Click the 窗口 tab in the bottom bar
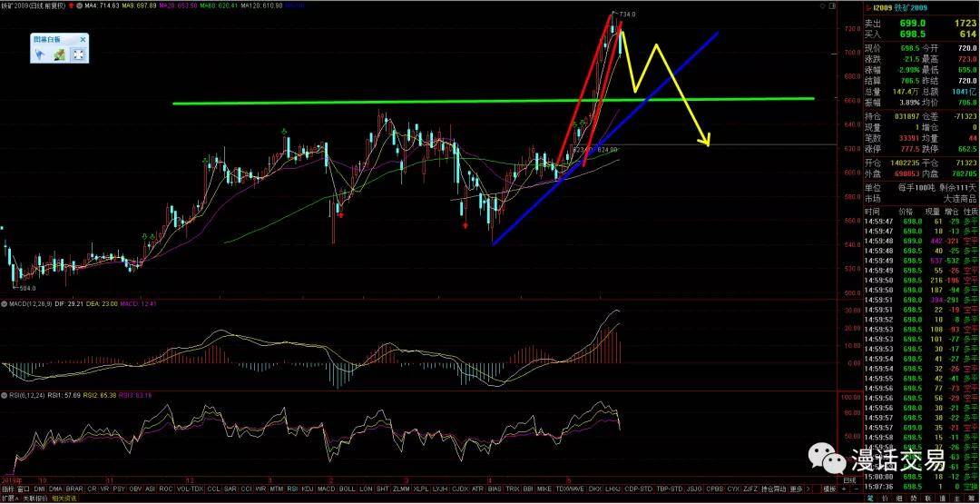The image size is (980, 504). click(x=24, y=489)
